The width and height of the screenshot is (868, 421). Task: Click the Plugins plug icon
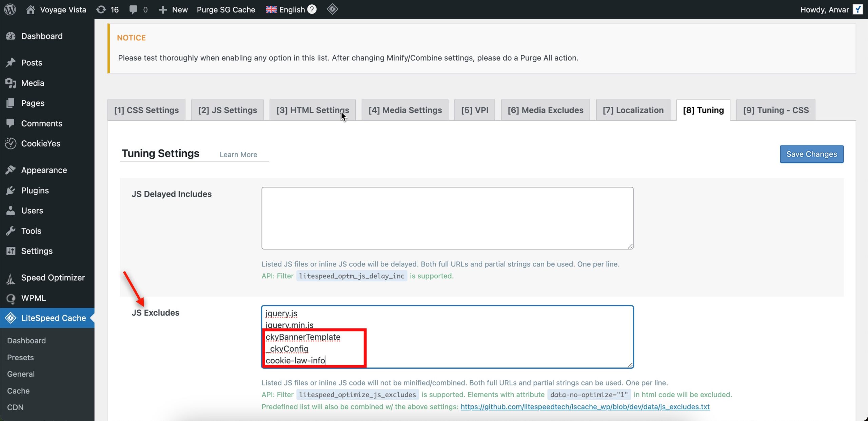[11, 191]
